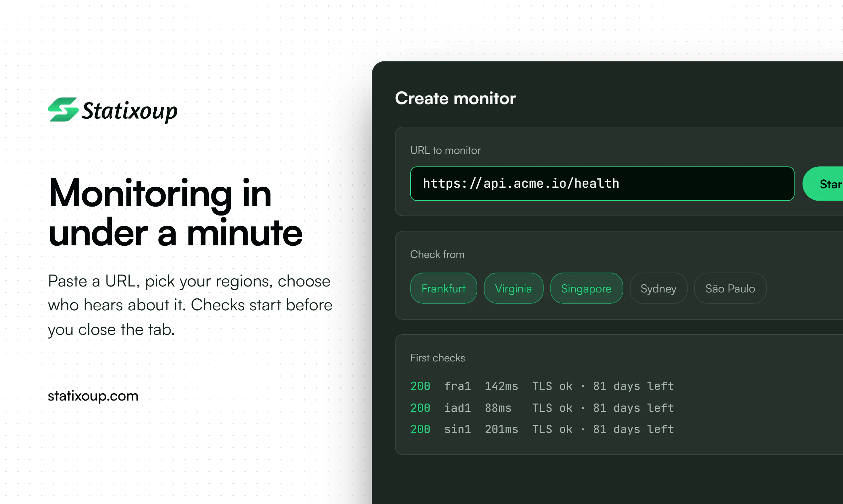The height and width of the screenshot is (504, 843).
Task: Deselect the Singapore region chip
Action: 586,288
